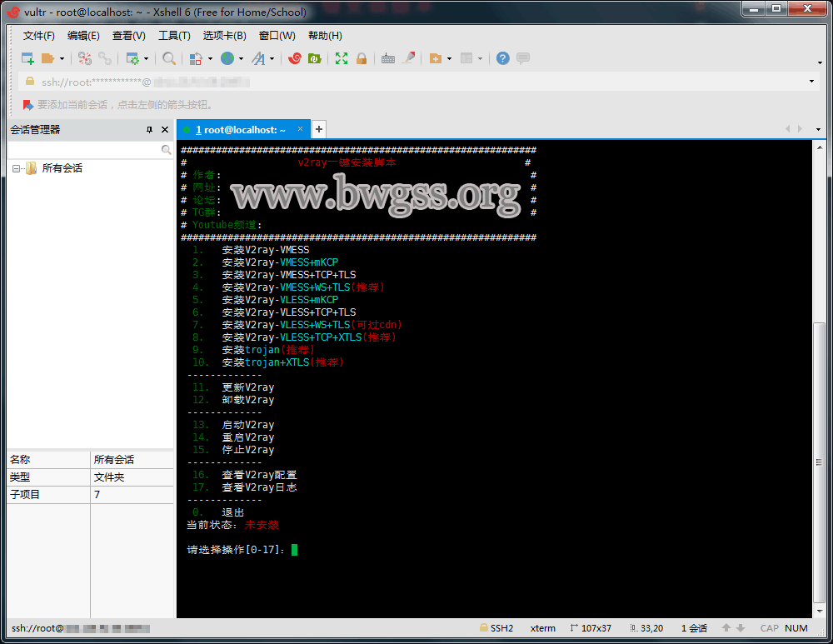
Task: Click tab scroll left arrow
Action: tap(787, 129)
